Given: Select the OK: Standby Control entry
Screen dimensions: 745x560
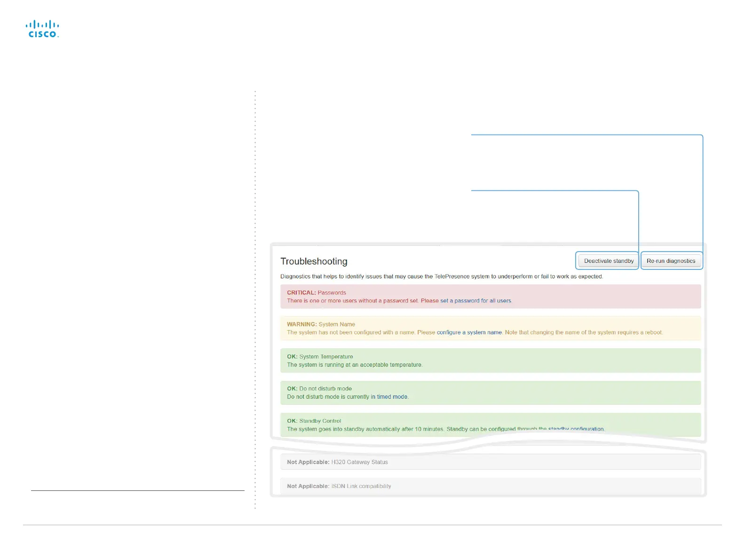Looking at the screenshot, I should 491,425.
